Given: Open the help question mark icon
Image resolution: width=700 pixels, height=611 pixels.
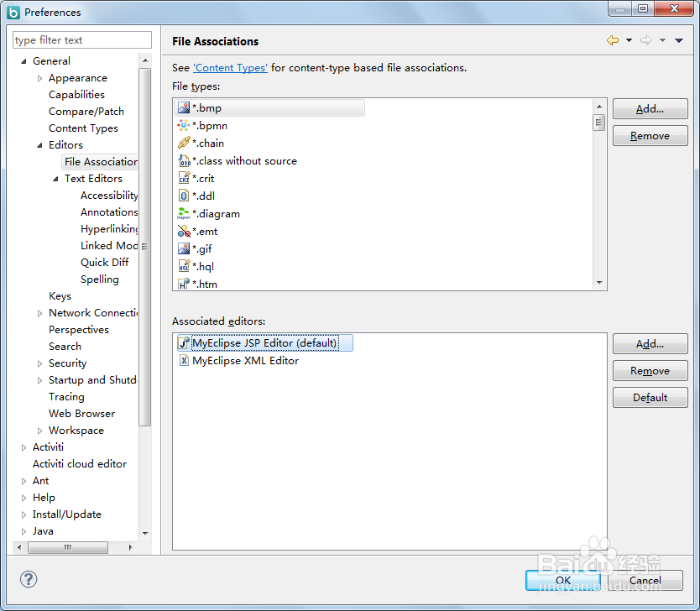Looking at the screenshot, I should tap(29, 579).
